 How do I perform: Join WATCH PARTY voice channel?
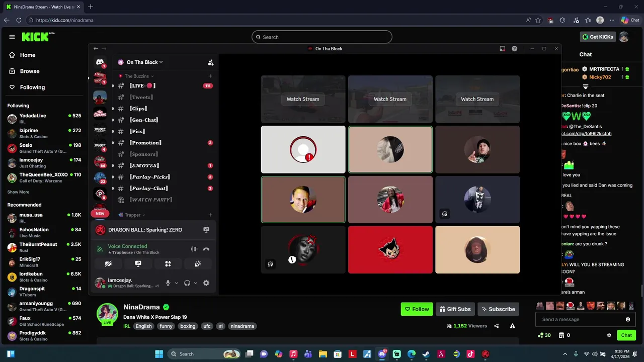click(x=164, y=200)
